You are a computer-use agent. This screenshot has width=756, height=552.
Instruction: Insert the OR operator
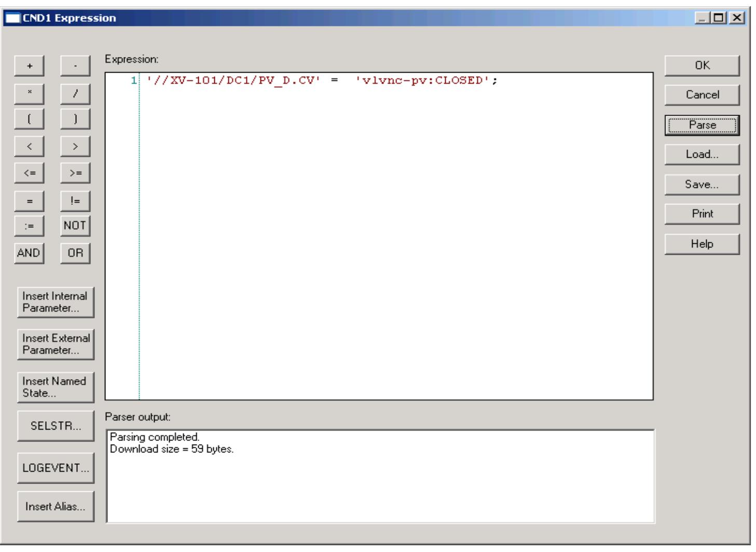(x=75, y=253)
